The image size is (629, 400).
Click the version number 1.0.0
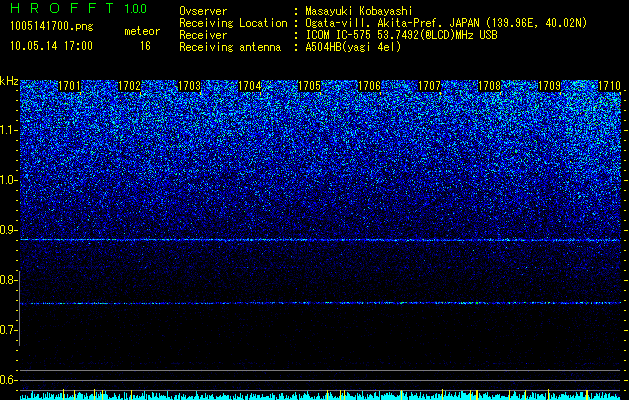click(x=135, y=9)
